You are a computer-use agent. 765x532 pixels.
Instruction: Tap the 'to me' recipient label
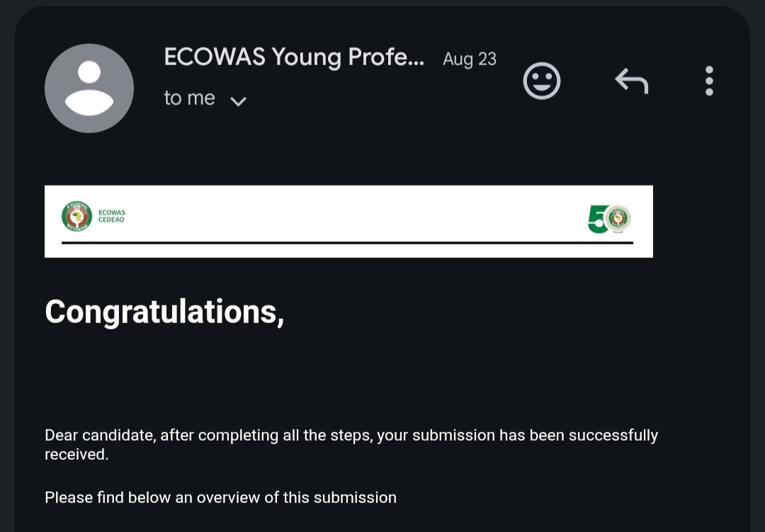tap(189, 98)
